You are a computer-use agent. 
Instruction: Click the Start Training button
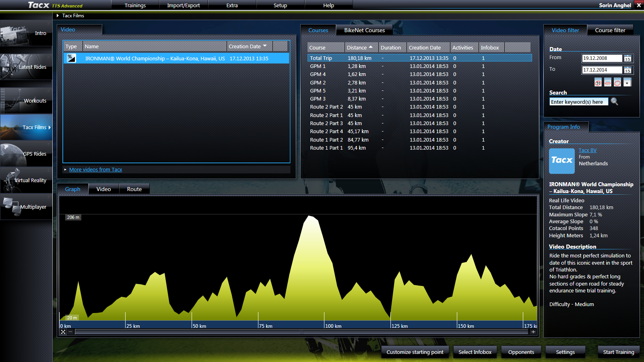pos(619,352)
